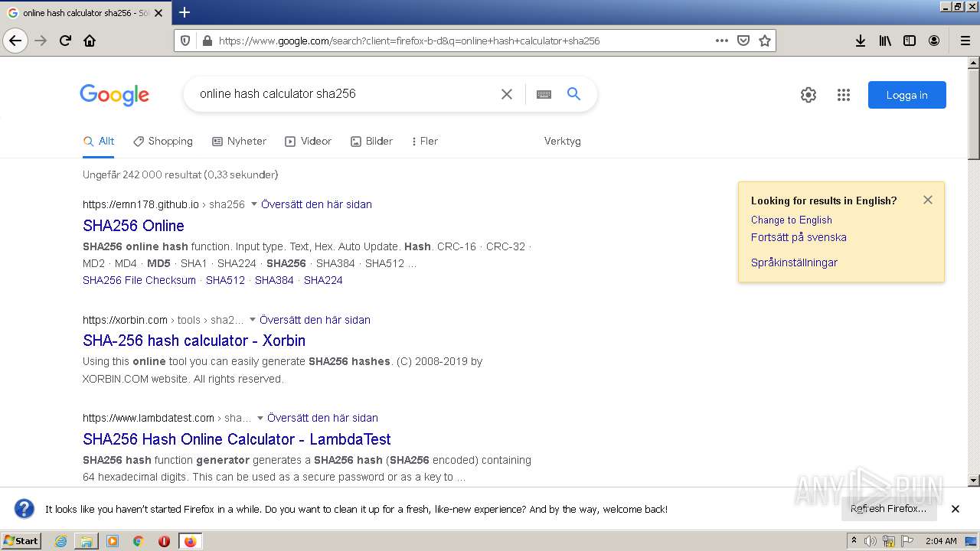Open Firefox downloads arrow icon
Screen dimensions: 980x551
(861, 41)
